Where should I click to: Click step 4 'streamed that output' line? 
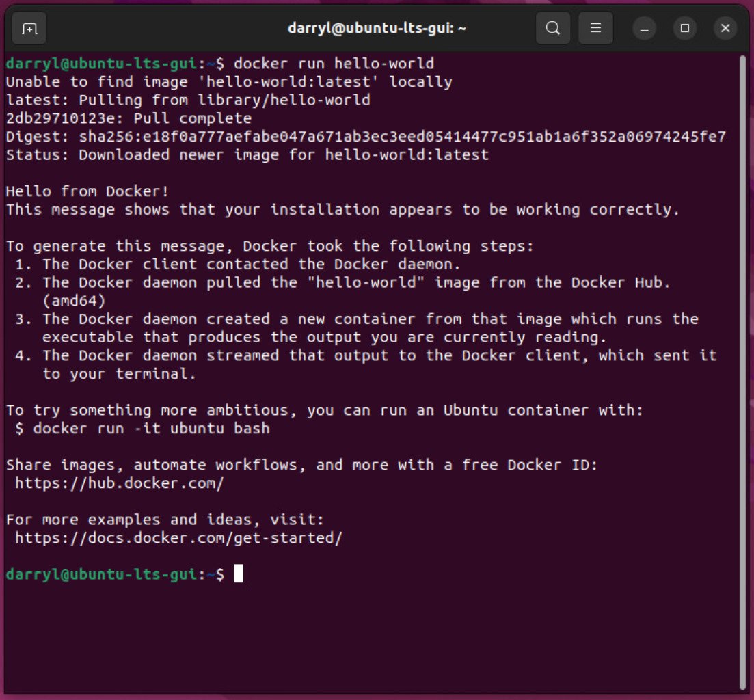click(366, 355)
